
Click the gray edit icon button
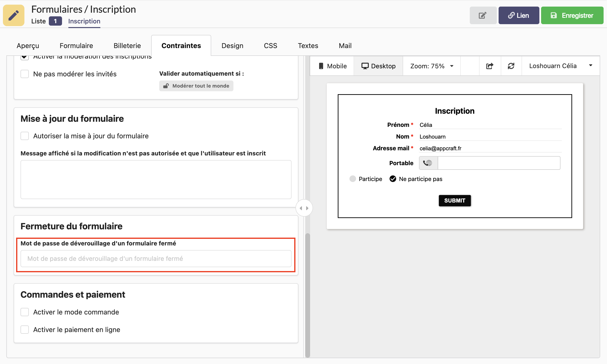point(482,15)
